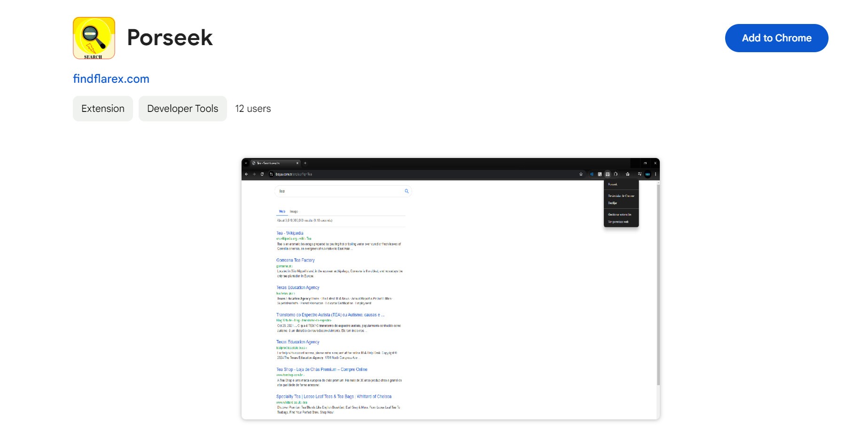The height and width of the screenshot is (434, 868).
Task: Click the Porseek extension title
Action: click(x=170, y=38)
